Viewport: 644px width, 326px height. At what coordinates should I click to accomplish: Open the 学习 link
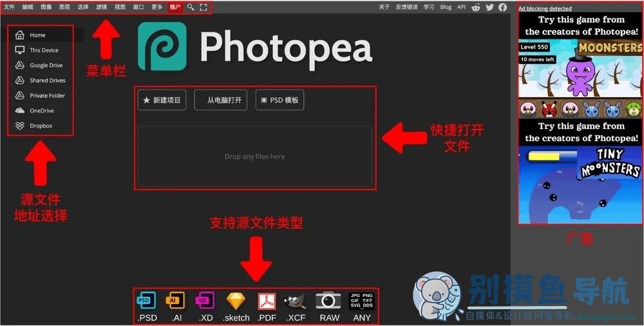tap(429, 7)
